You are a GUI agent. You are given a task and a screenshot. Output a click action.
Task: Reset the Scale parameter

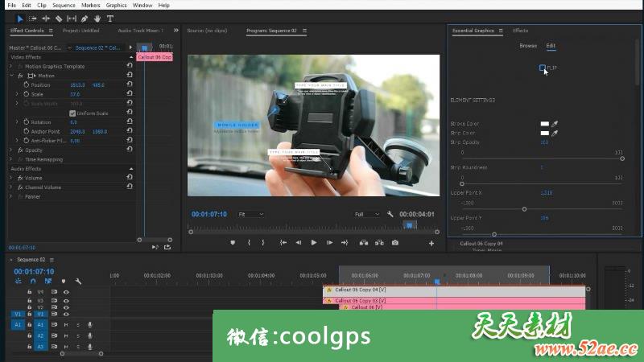[130, 93]
